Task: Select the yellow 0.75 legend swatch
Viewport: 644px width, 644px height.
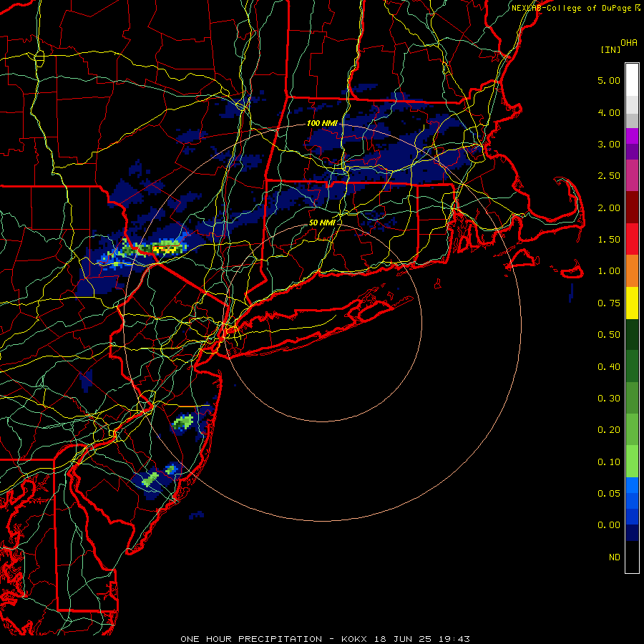Action: click(x=632, y=303)
